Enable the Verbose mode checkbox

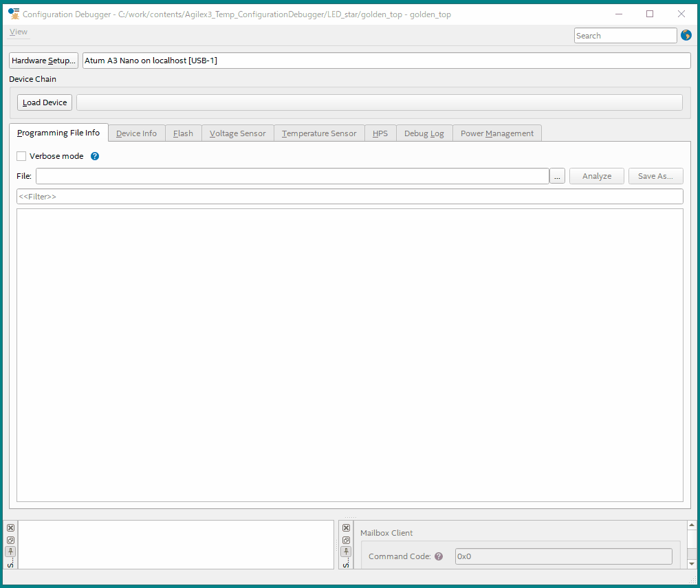pyautogui.click(x=21, y=156)
